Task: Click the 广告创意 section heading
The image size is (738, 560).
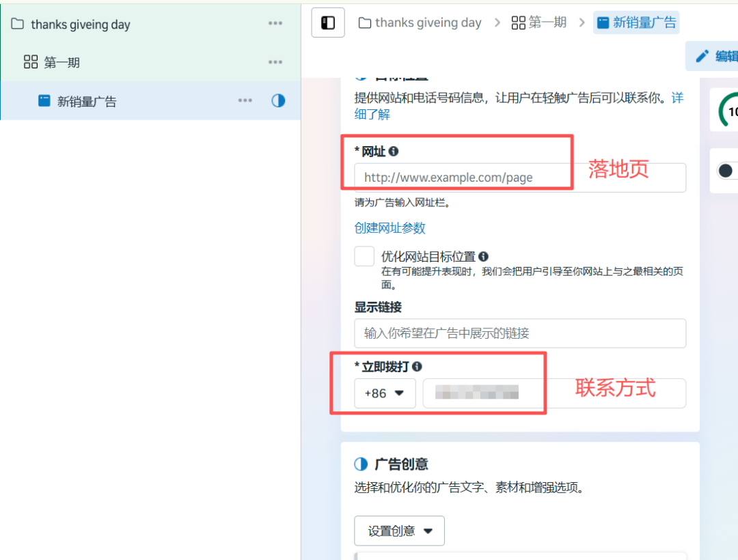Action: pyautogui.click(x=402, y=464)
